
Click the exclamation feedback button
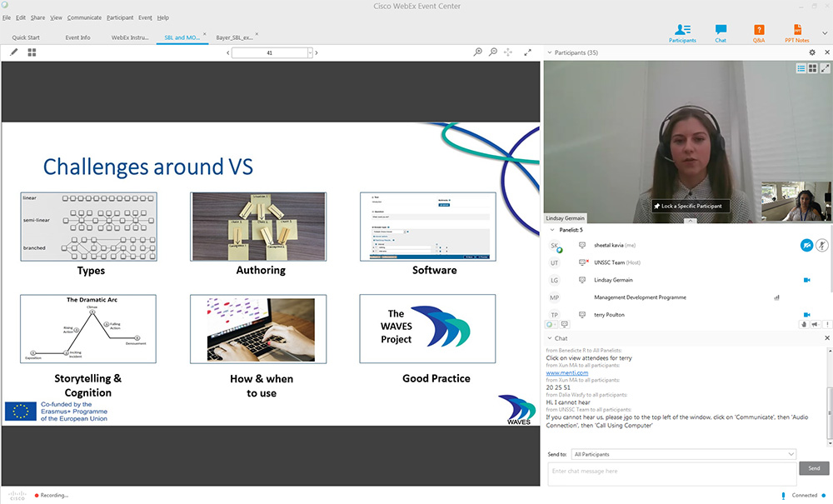[826, 324]
